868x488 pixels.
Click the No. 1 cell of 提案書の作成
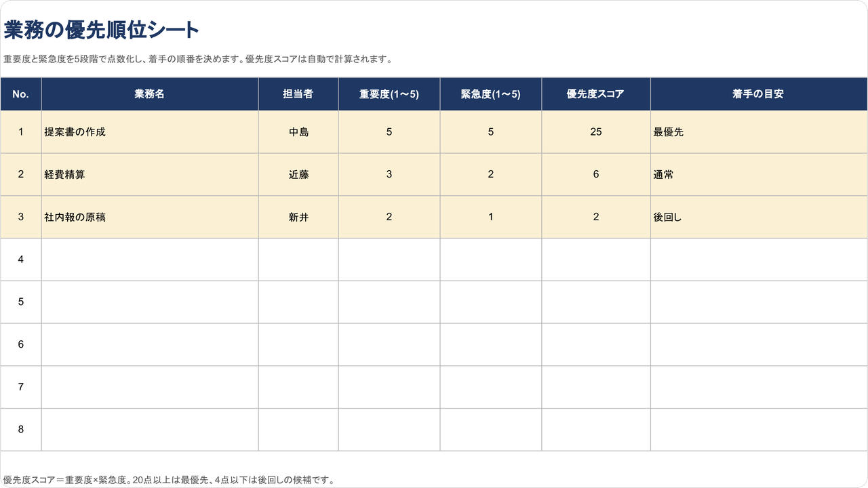21,132
